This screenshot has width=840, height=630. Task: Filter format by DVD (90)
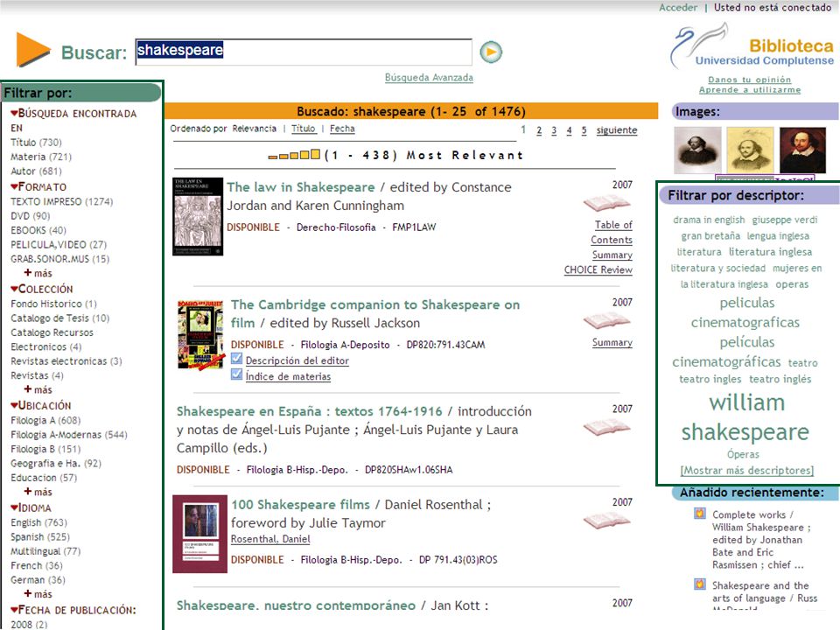point(30,216)
